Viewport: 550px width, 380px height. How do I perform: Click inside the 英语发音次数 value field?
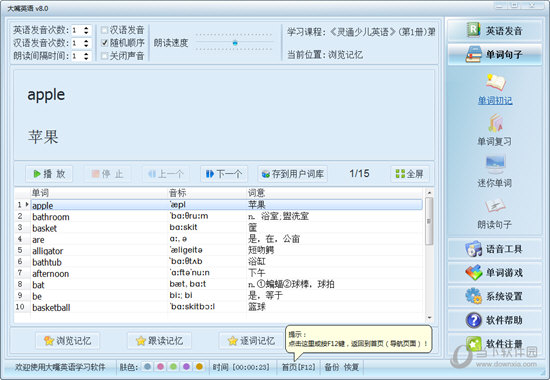point(77,30)
